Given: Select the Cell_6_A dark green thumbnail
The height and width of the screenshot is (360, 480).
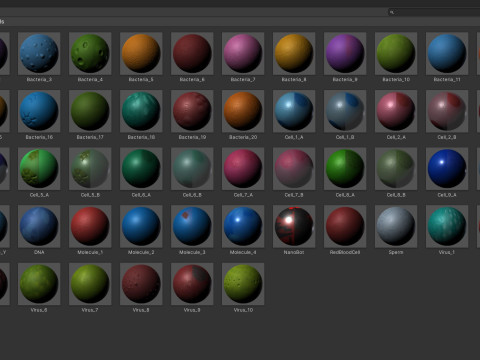Looking at the screenshot, I should click(141, 169).
